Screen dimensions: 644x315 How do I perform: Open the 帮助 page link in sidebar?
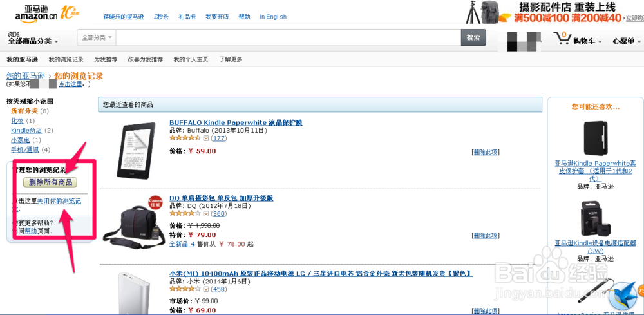[30, 231]
